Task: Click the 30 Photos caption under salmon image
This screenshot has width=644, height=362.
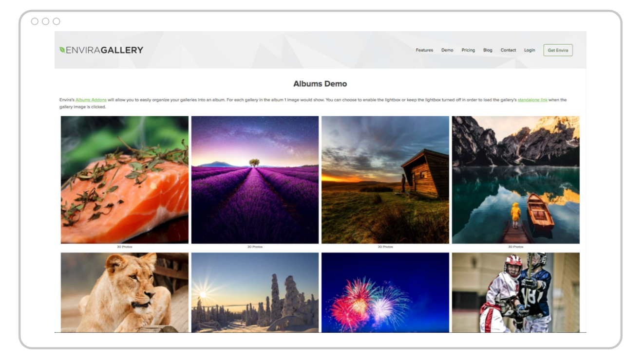Action: (x=125, y=247)
